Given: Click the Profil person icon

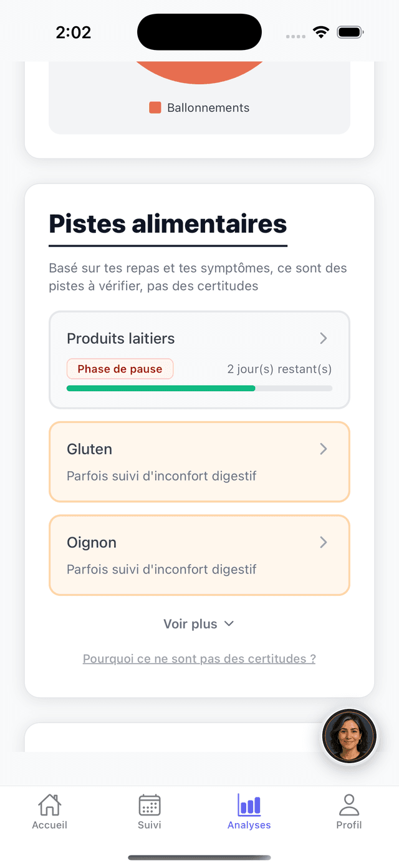Looking at the screenshot, I should [349, 805].
